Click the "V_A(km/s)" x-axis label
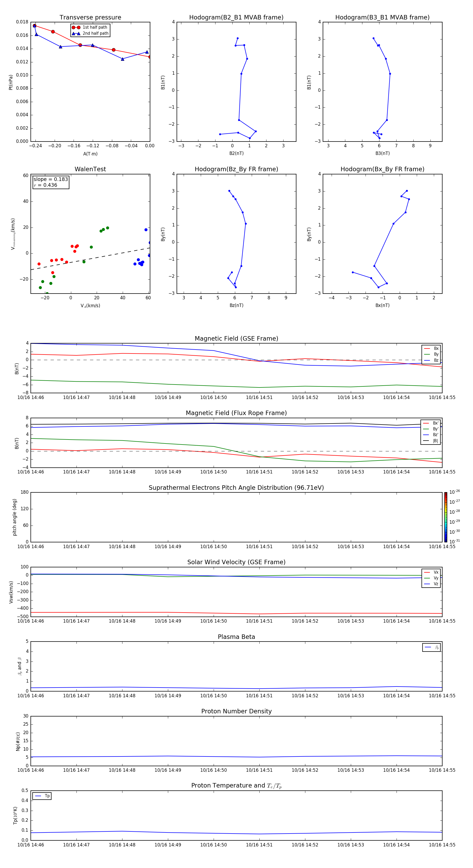 click(x=90, y=306)
